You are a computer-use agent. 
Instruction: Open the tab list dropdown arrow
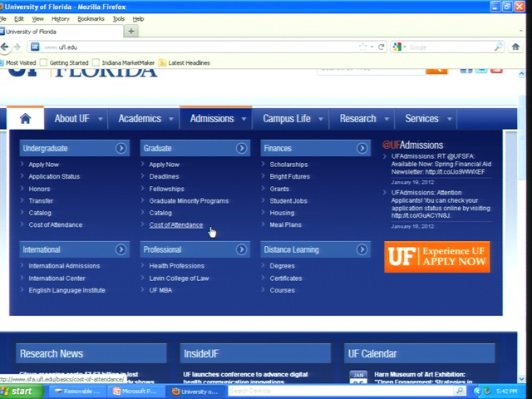521,31
